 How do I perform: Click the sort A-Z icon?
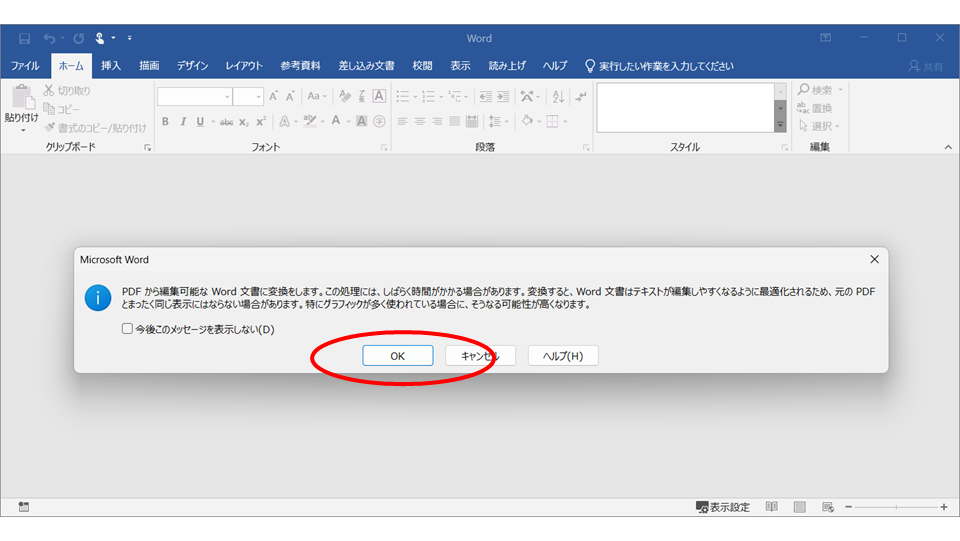click(558, 96)
